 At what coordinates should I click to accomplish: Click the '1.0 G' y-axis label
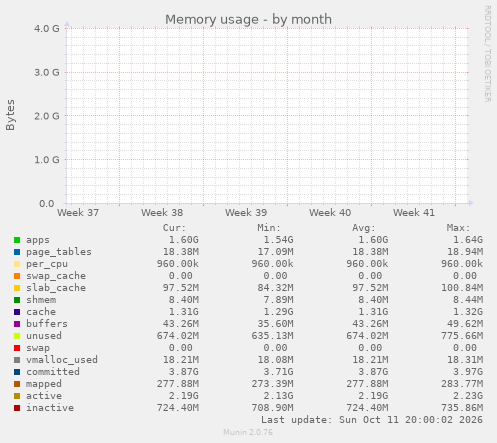pos(47,160)
